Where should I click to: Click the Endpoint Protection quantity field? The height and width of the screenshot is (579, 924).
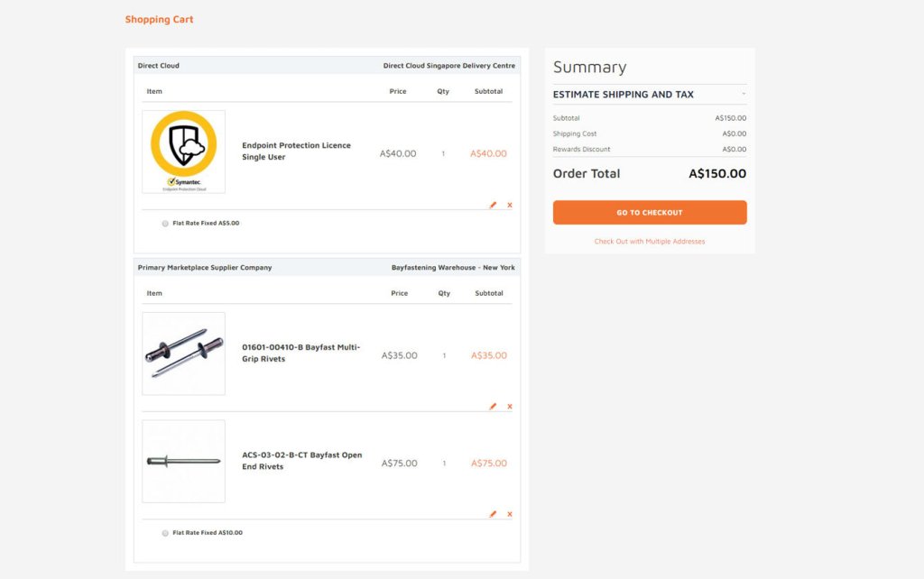443,153
